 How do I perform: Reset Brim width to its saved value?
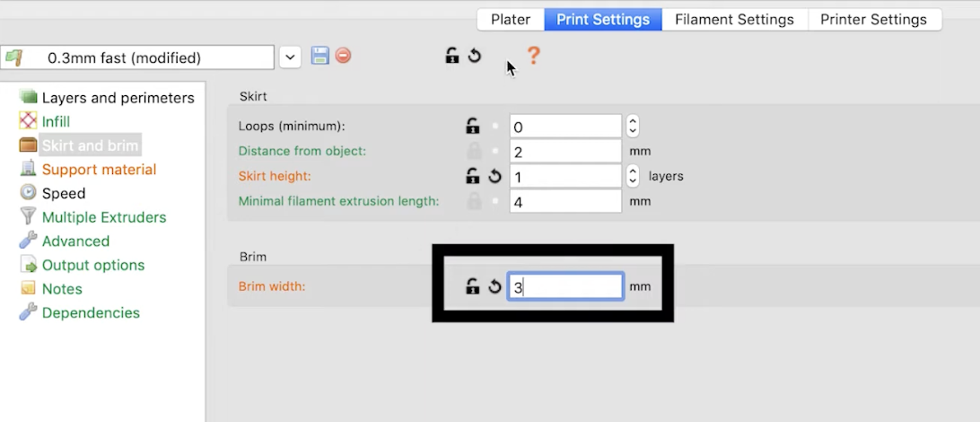(494, 287)
